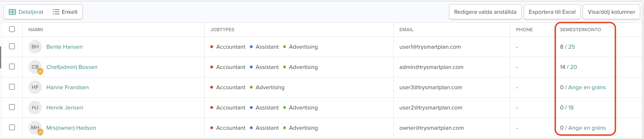644x139 pixels.
Task: Click Redigera valda anställda button
Action: coord(485,12)
